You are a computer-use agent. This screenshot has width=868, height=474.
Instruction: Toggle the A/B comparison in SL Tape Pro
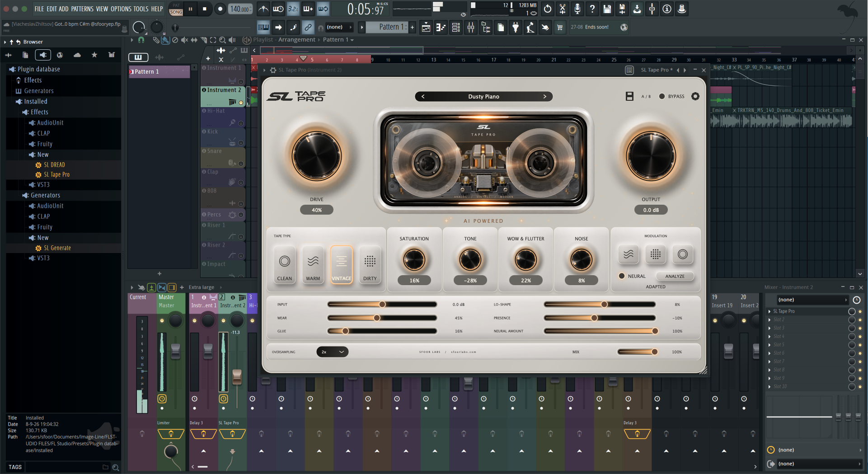[646, 96]
